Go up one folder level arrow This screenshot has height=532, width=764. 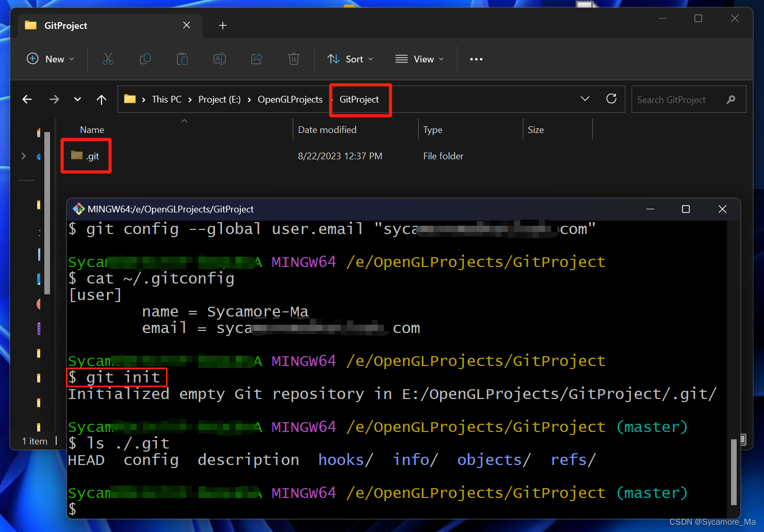click(x=102, y=99)
